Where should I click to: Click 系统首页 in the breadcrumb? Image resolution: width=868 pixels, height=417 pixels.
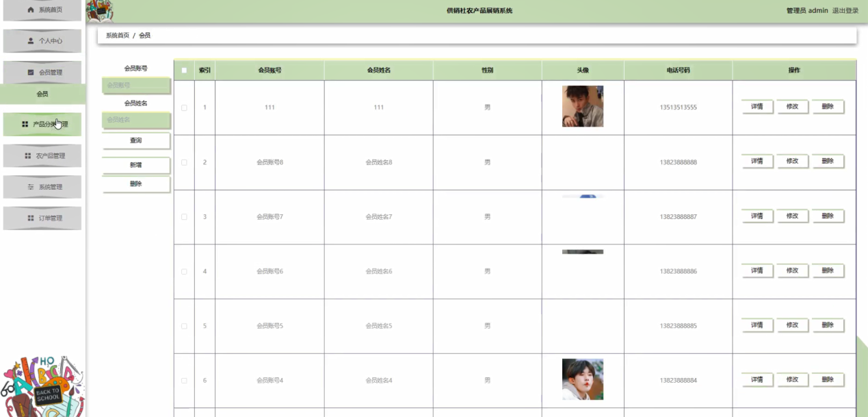coord(118,35)
